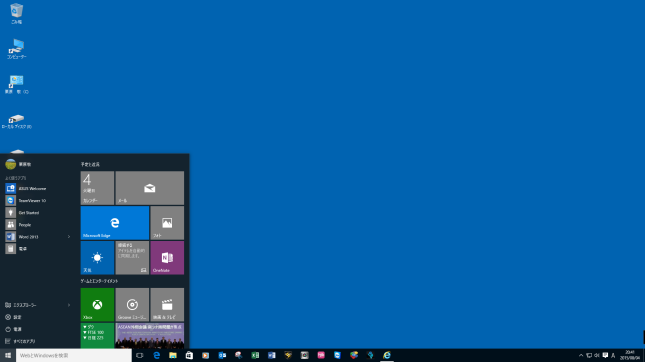Open the Windows Start button
The image size is (645, 362).
pos(8,355)
